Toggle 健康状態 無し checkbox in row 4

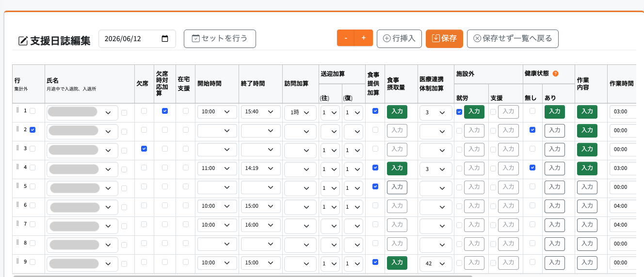(532, 168)
